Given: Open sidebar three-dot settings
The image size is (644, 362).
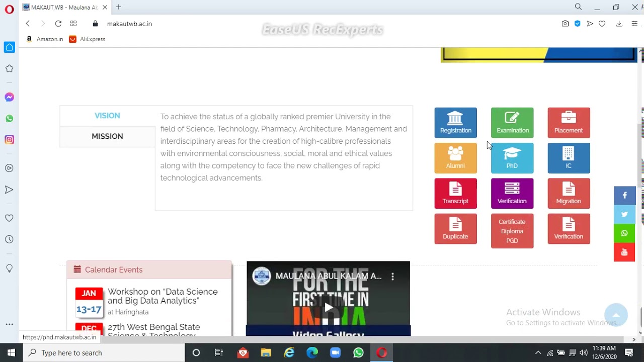Looking at the screenshot, I should click(9, 325).
